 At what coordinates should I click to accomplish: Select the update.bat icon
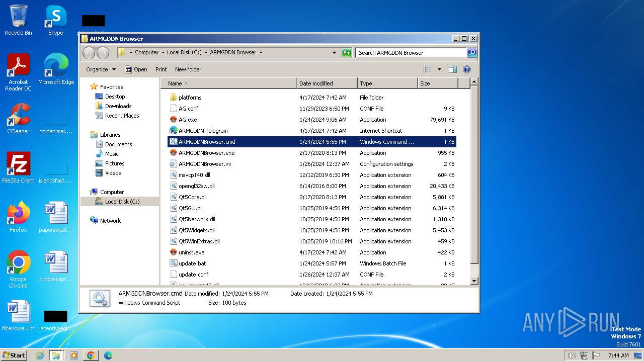click(174, 263)
